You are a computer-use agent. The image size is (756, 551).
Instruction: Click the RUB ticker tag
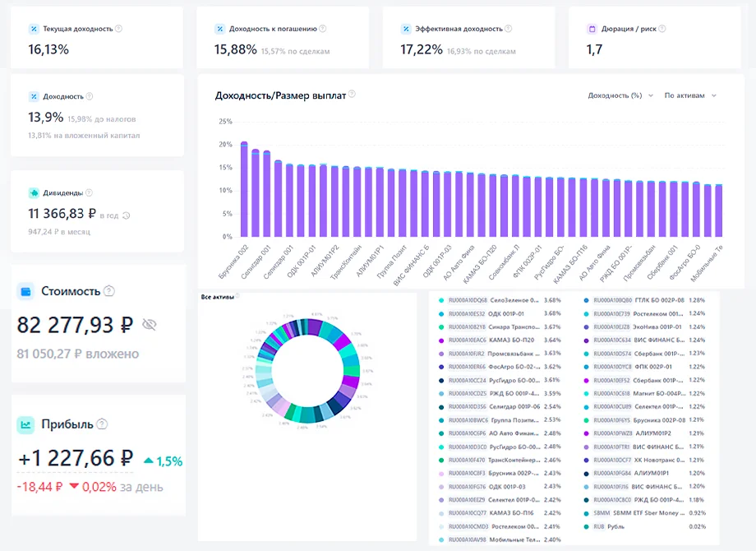599,526
